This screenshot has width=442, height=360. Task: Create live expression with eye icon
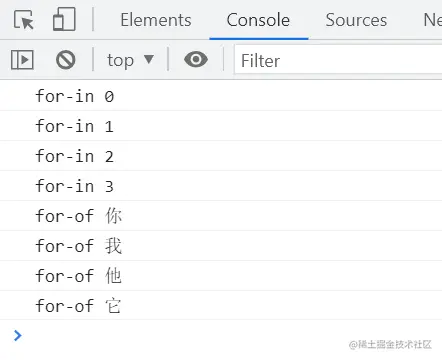[196, 60]
